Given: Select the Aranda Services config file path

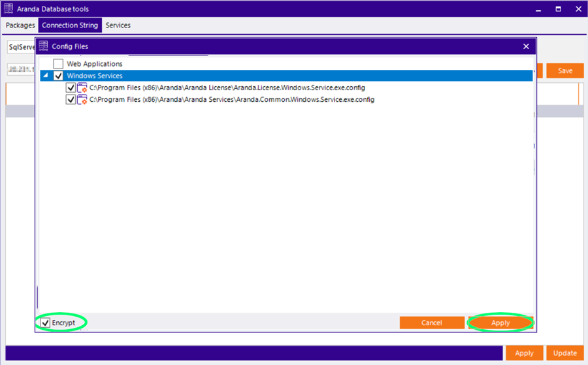Looking at the screenshot, I should [232, 100].
